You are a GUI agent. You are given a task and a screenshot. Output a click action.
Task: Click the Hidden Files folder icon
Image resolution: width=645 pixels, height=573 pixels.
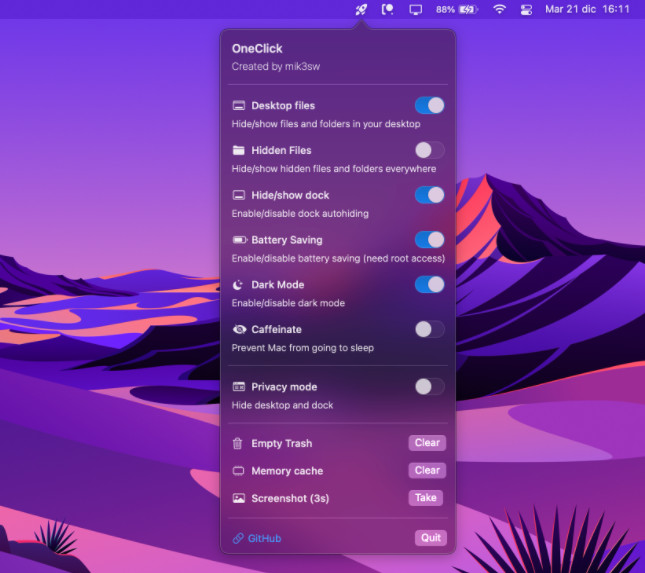(x=239, y=151)
